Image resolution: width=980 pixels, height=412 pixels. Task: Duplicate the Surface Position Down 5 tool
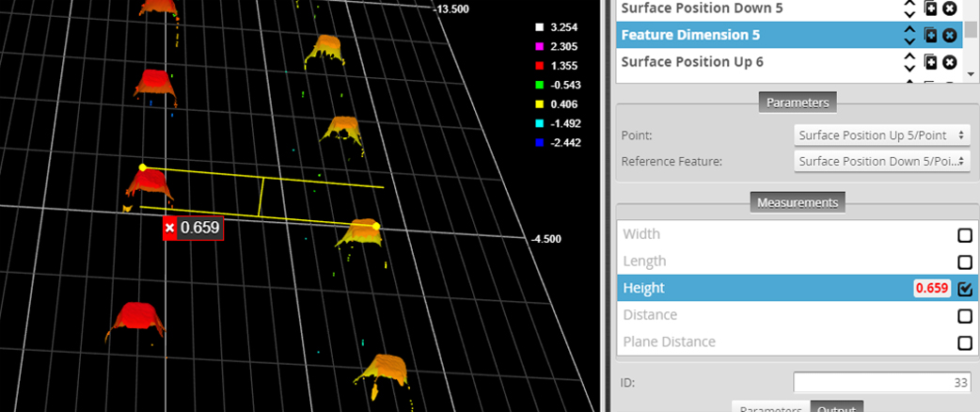(x=931, y=8)
